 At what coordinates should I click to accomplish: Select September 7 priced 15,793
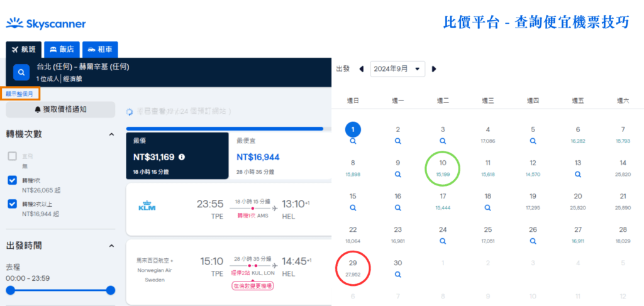[623, 134]
